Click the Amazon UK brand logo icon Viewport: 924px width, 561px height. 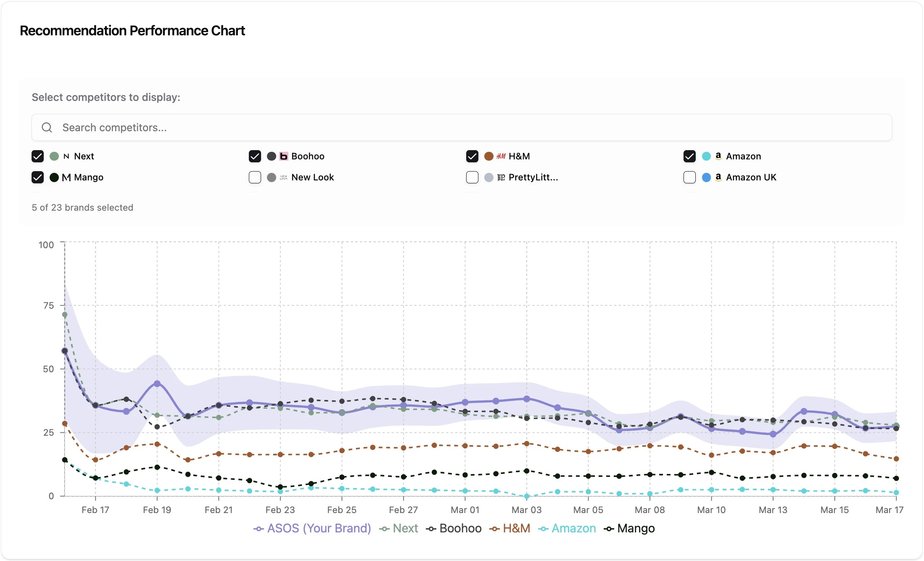pos(718,177)
